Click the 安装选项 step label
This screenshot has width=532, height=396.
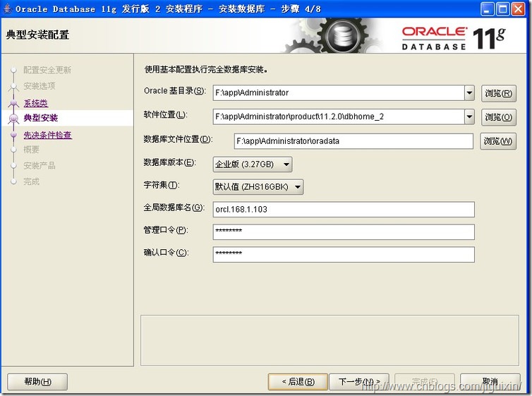click(40, 86)
